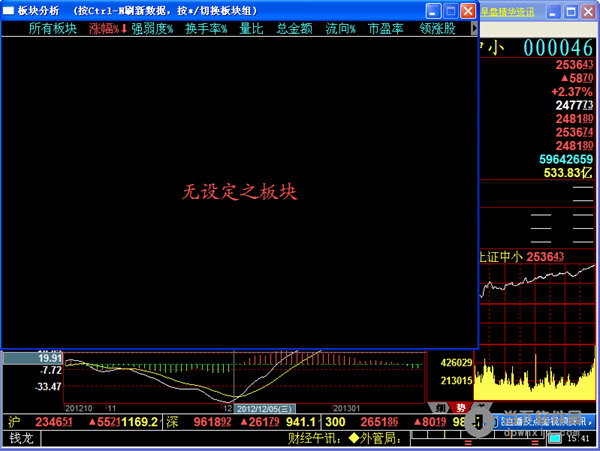Click the 外管局 ticker headline
The image size is (600, 451).
coord(375,438)
